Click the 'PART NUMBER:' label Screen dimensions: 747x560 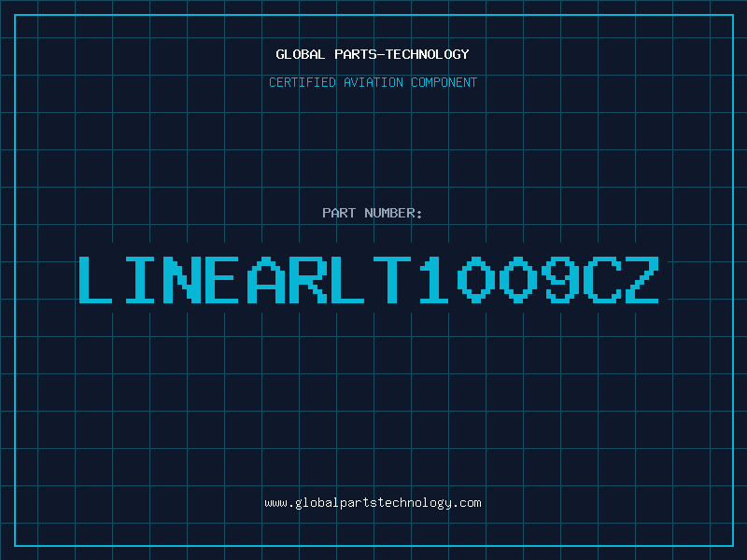click(x=373, y=213)
